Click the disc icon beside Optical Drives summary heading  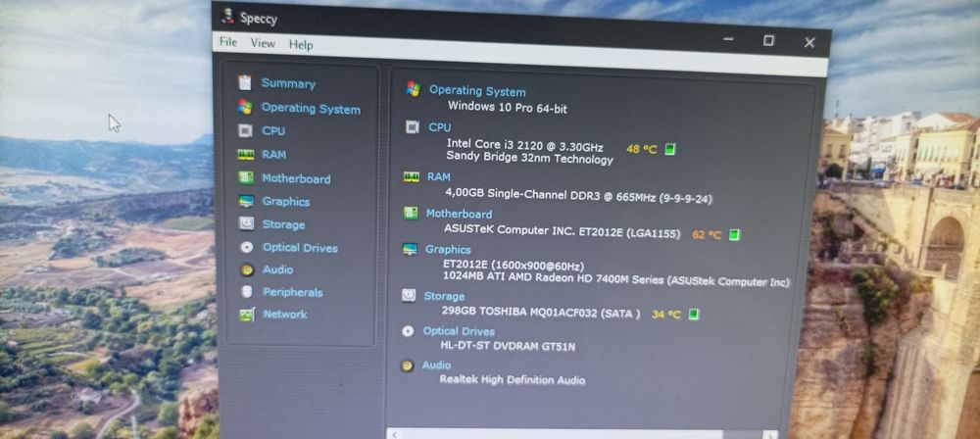[408, 331]
